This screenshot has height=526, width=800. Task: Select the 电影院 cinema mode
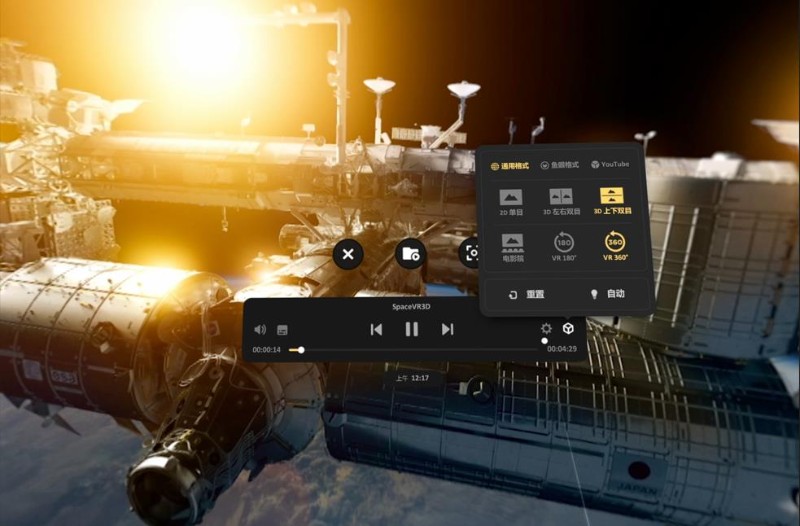(x=513, y=248)
